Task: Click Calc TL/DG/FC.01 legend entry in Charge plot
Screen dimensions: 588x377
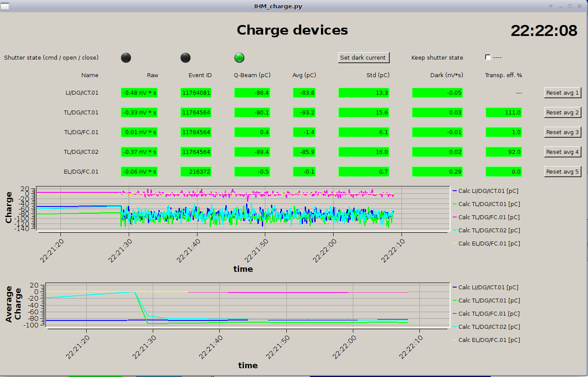Action: point(486,217)
